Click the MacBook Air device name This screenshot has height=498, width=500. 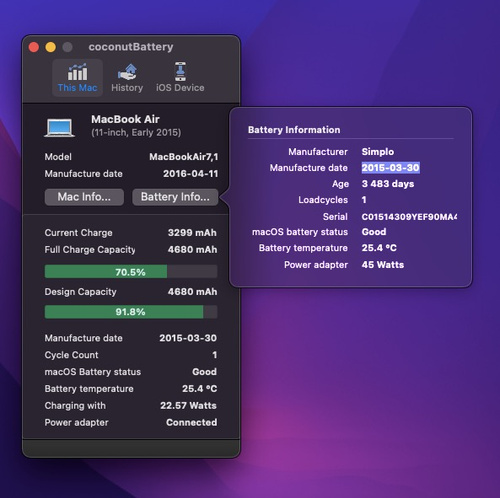[125, 119]
